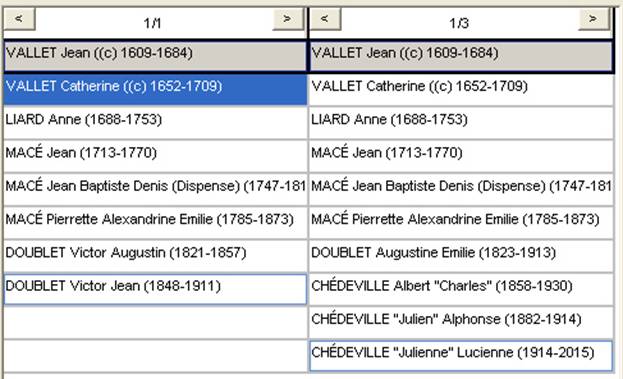This screenshot has width=623, height=379.
Task: Select MACÉ Pierrette Alexandrine Emilie in left column
Action: coord(155,222)
